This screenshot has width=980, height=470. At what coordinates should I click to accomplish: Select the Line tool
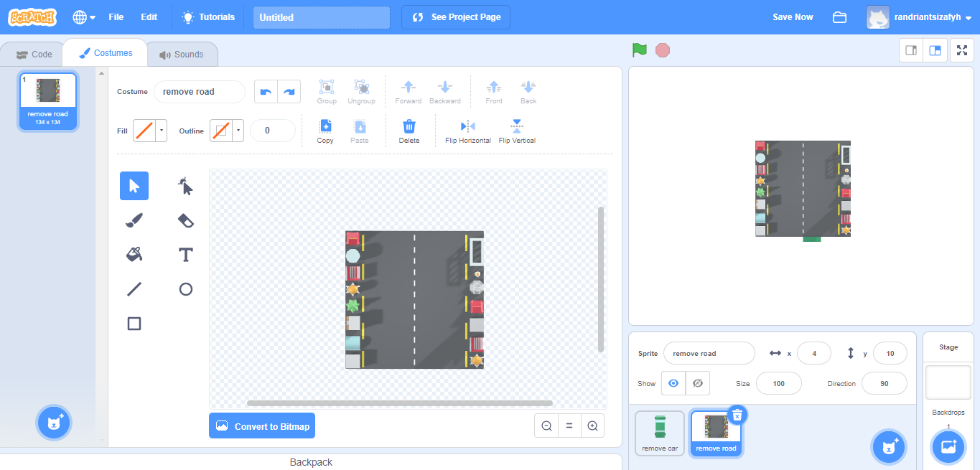pos(134,289)
